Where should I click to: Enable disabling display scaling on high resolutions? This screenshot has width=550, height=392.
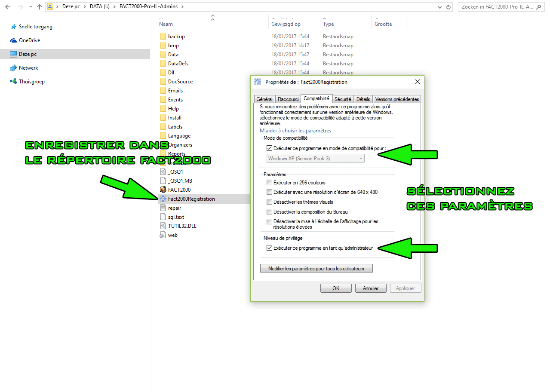coord(270,222)
